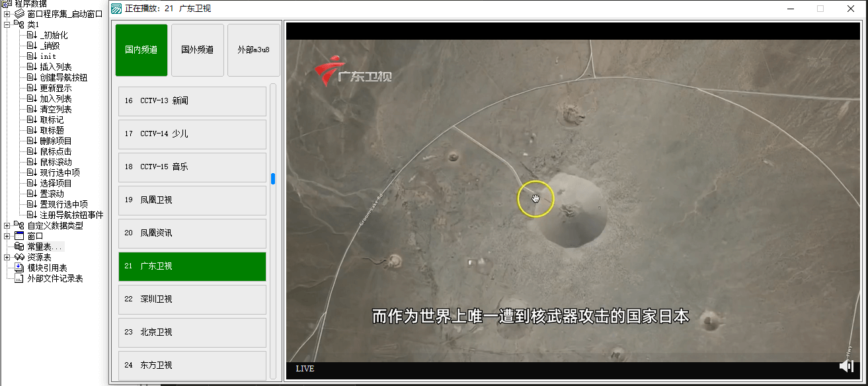Screen dimensions: 868x386
Task: Click the icon beside 鼠标点击
Action: click(32, 151)
